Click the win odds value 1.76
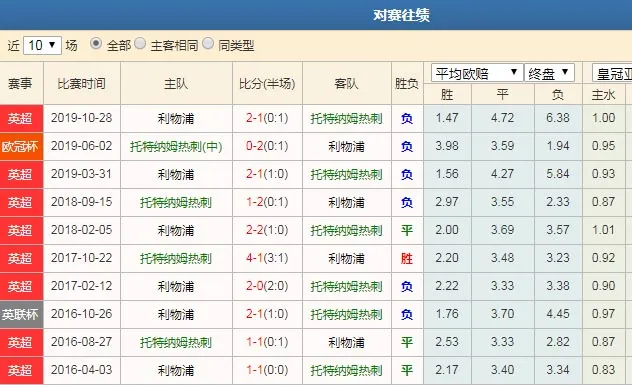Screen dimensions: 632x387 [x=447, y=314]
